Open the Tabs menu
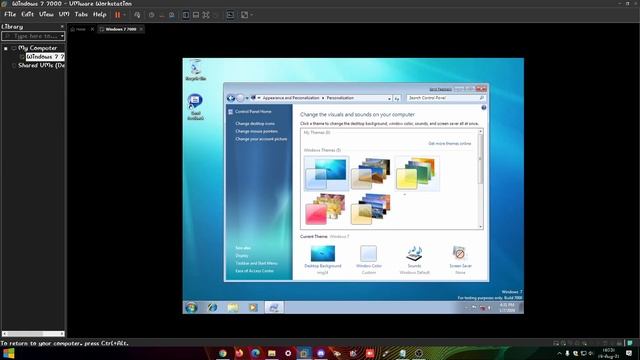Screen dimensions: 640x360 (x=81, y=14)
